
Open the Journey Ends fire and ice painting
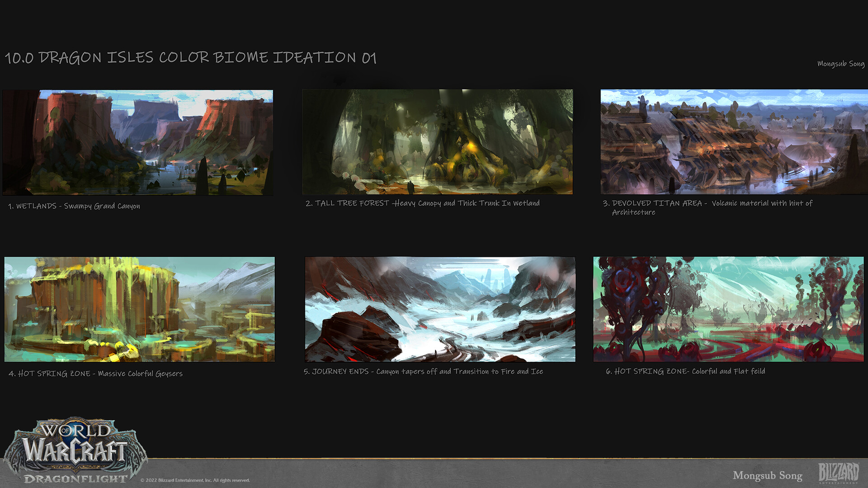click(440, 309)
